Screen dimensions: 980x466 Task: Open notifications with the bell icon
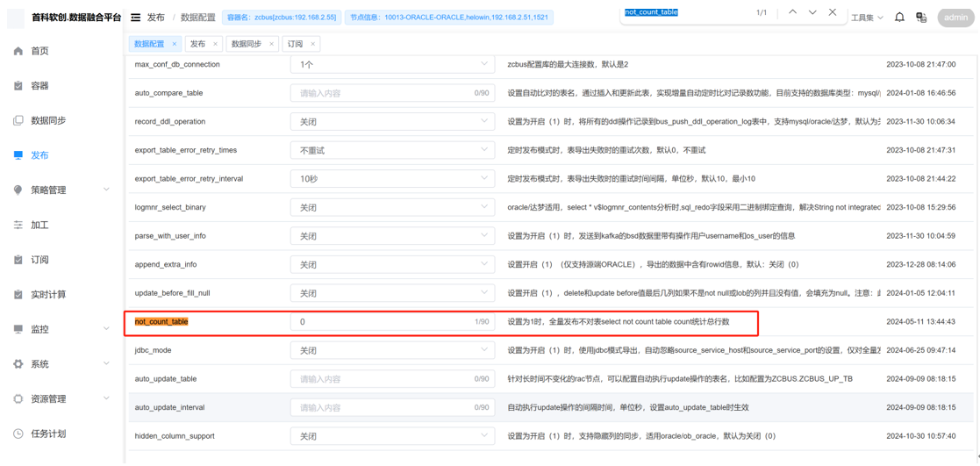899,18
